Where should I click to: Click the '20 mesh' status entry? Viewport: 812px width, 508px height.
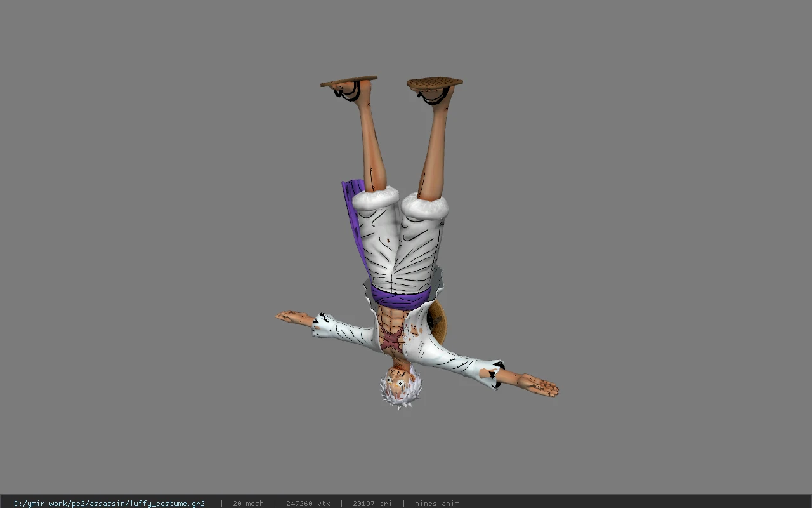(248, 504)
